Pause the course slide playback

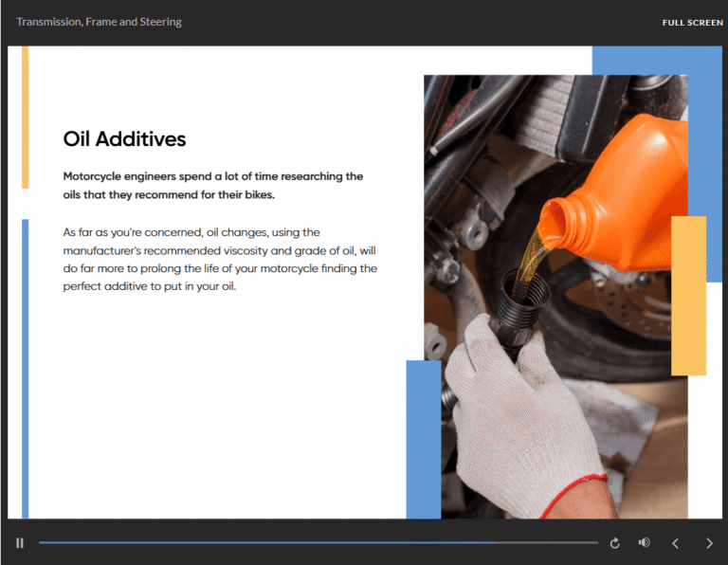click(x=20, y=542)
